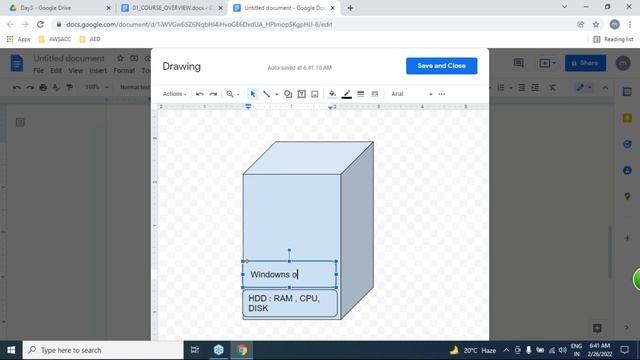Insert an image into the drawing
This screenshot has width=640, height=360.
tap(315, 94)
